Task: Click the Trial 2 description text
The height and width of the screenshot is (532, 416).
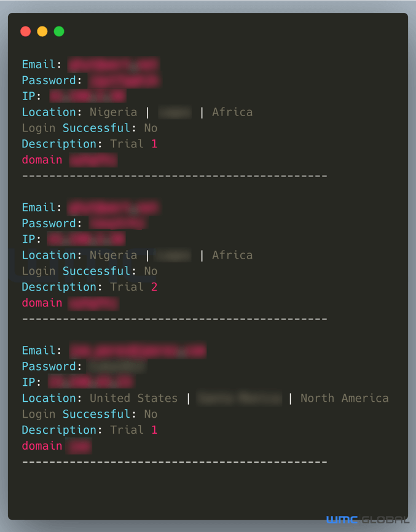Action: click(x=134, y=287)
